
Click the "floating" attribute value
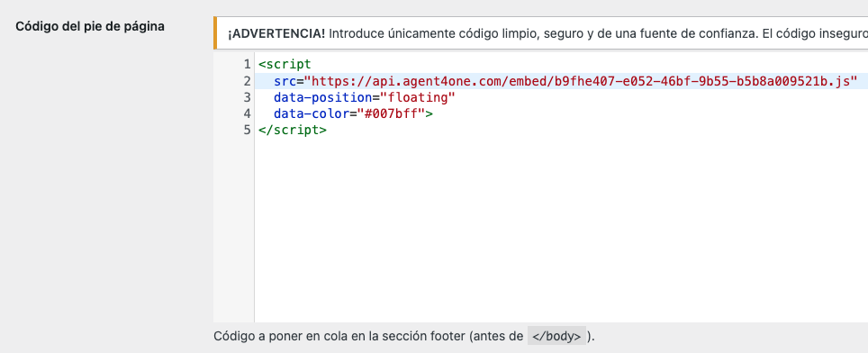pos(412,98)
